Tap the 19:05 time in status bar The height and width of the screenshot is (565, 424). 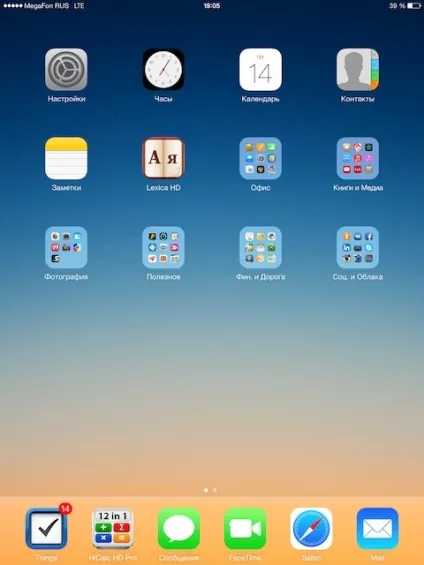(x=212, y=6)
